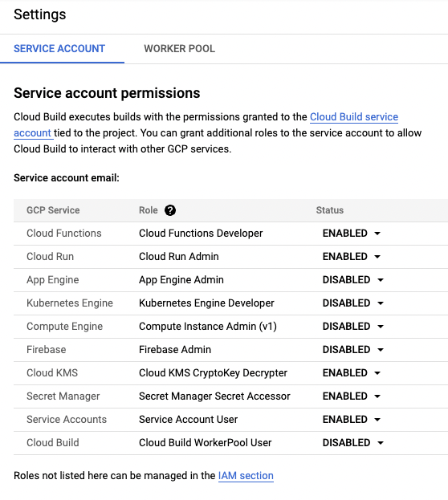Open Cloud Build WorkerPool User status dropdown

click(x=353, y=443)
